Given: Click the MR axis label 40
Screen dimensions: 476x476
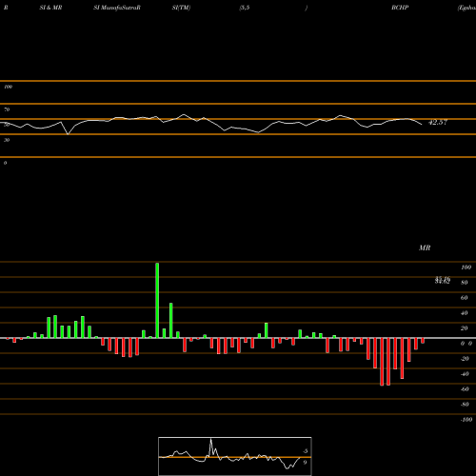Looking at the screenshot, I should tap(465, 313).
